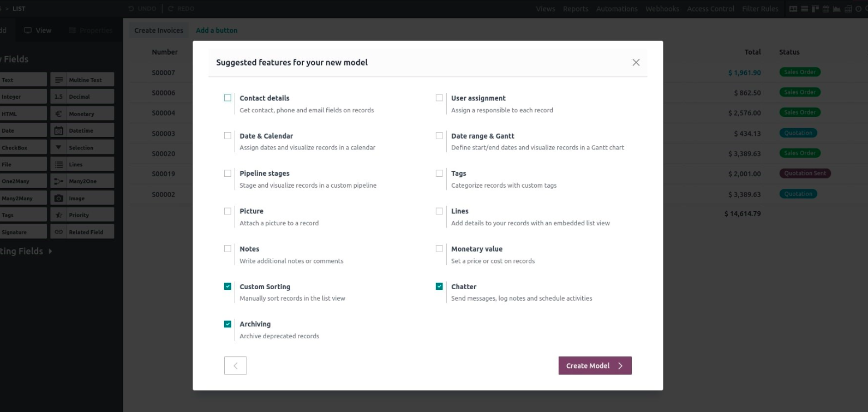Click the Image camera field icon
Image resolution: width=868 pixels, height=412 pixels.
pos(59,198)
